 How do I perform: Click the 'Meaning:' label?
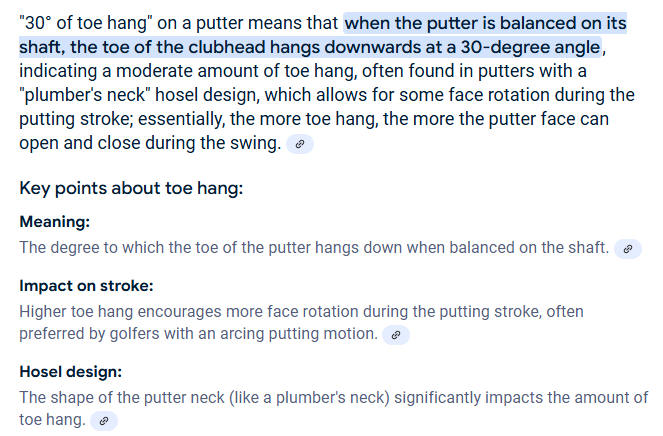[55, 222]
